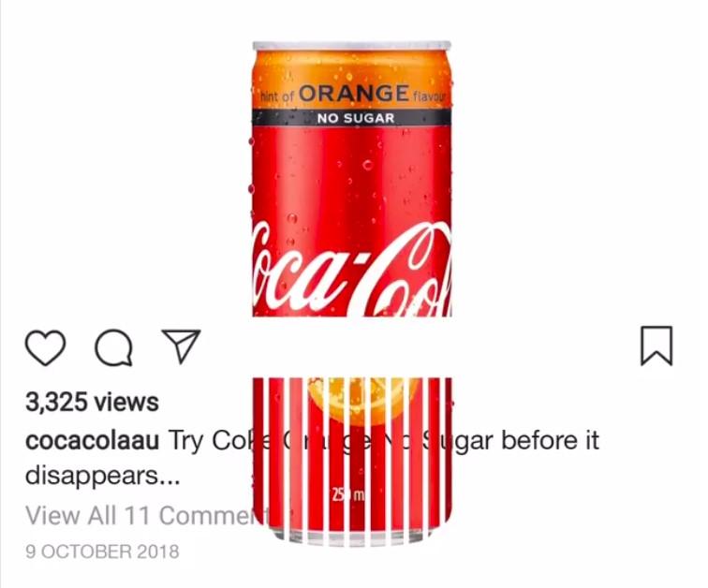Tap the Coca-Cola script logo on the can
This screenshot has height=588, width=708.
[x=352, y=270]
